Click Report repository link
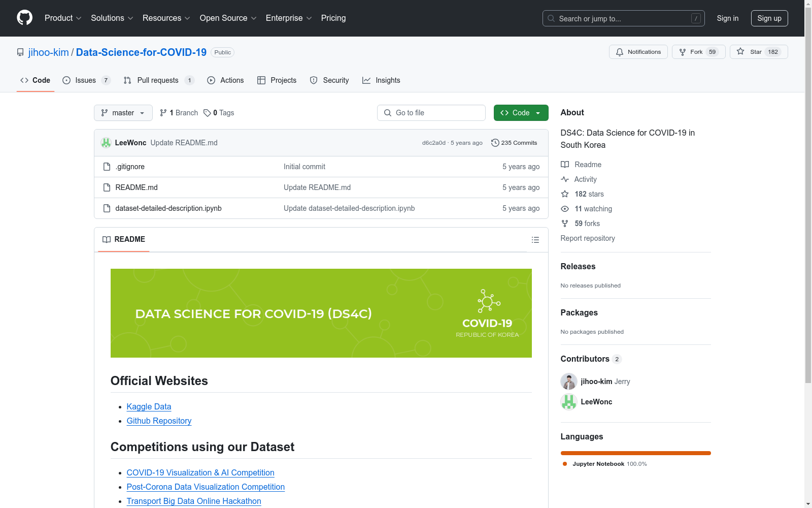The width and height of the screenshot is (812, 508). [x=588, y=238]
